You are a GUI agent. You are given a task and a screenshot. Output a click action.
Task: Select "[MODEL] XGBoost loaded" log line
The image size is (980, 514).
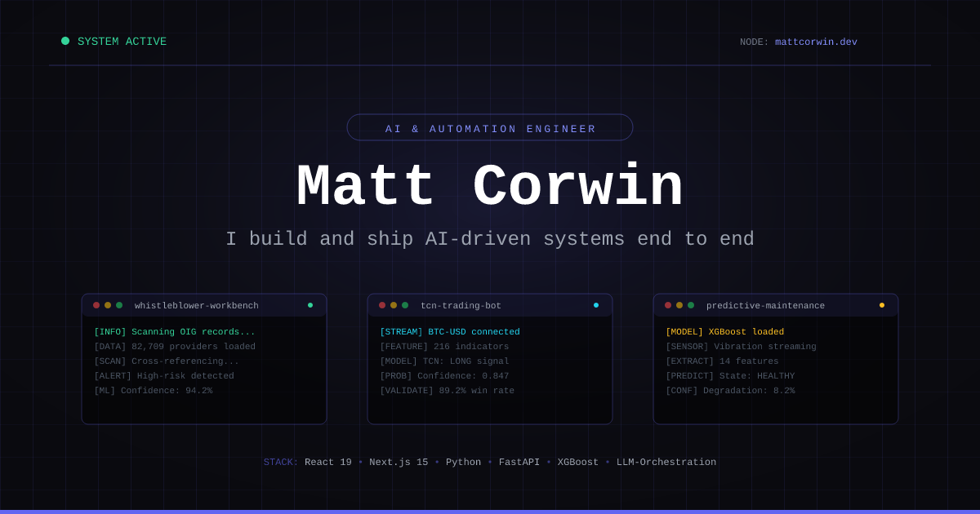point(725,332)
